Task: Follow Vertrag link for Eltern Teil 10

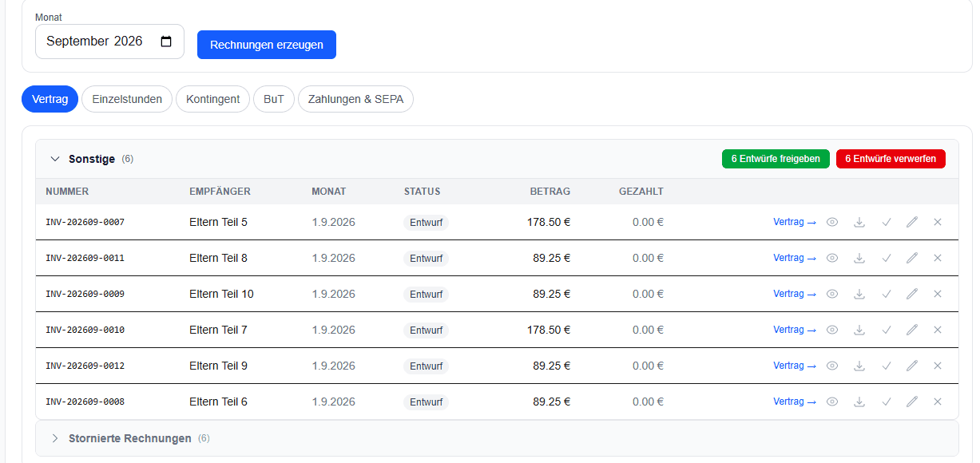Action: pos(795,294)
